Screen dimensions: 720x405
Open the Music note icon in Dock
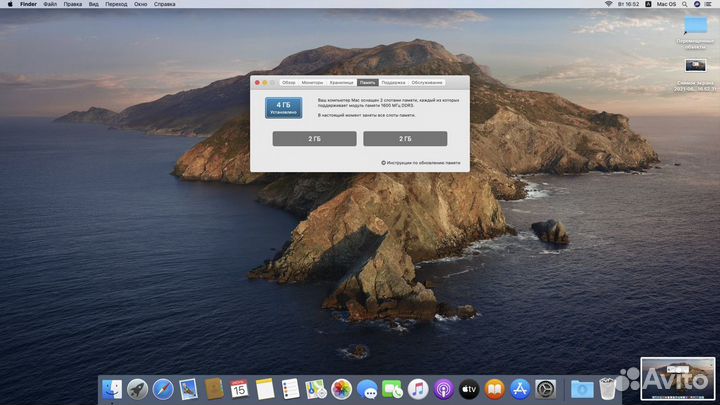(418, 389)
